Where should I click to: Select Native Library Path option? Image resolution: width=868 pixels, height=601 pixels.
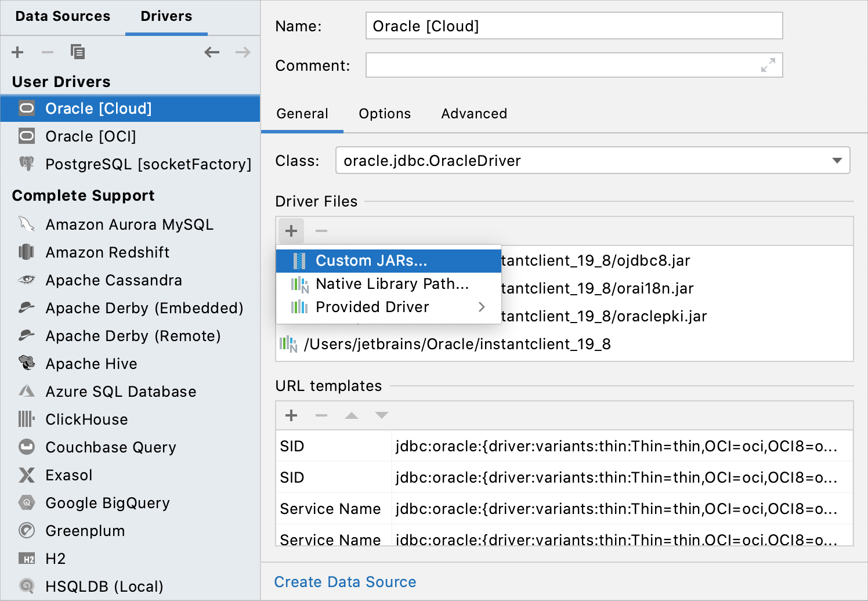tap(392, 284)
